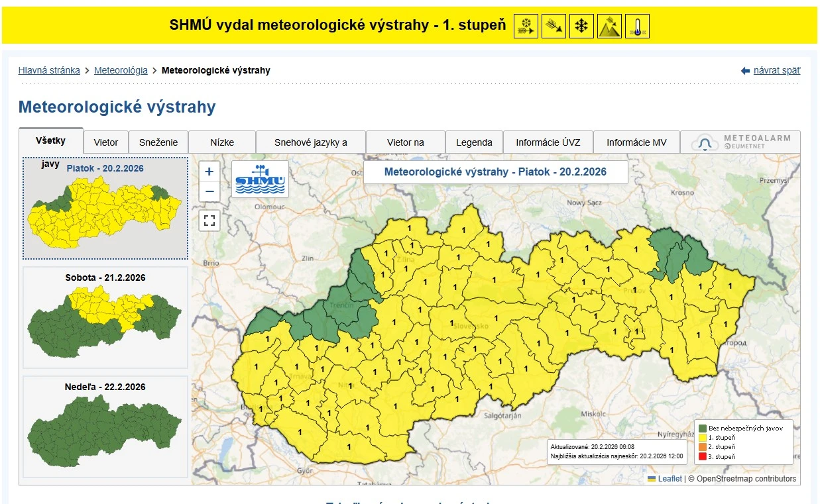Switch to the Vietor tab
Image resolution: width=820 pixels, height=504 pixels.
[106, 142]
